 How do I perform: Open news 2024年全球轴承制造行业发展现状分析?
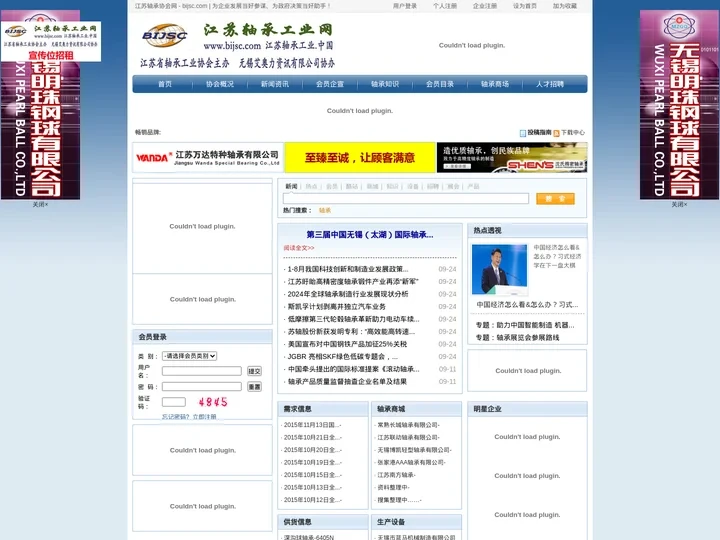pos(348,294)
